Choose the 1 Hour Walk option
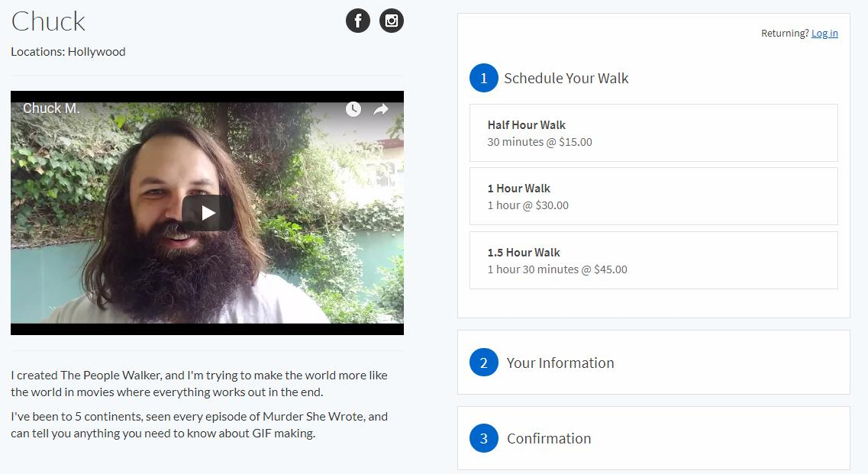This screenshot has width=868, height=474. [x=653, y=196]
